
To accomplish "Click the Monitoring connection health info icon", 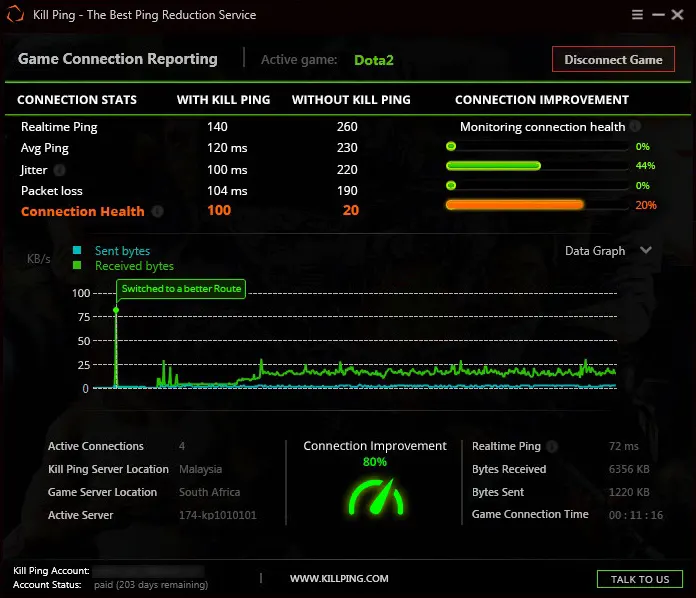I will click(635, 126).
